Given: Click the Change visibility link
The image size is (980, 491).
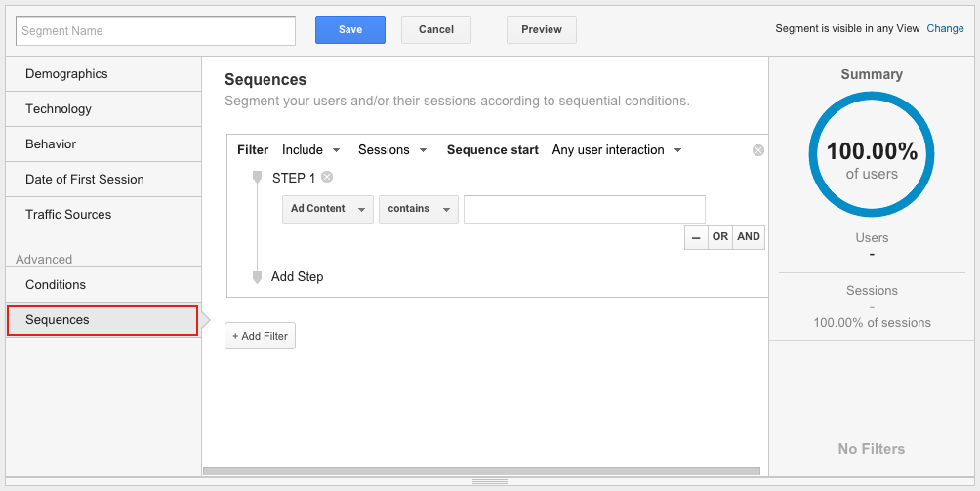Looking at the screenshot, I should click(945, 29).
